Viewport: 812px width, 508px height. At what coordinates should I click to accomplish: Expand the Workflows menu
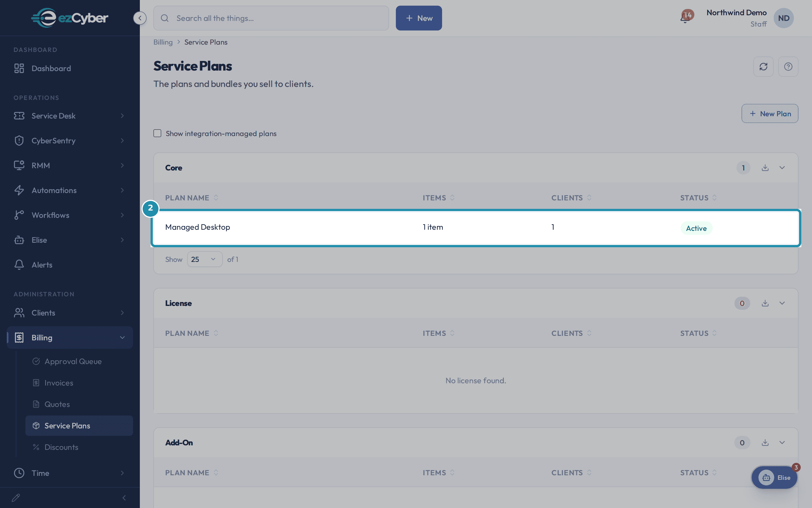[70, 215]
